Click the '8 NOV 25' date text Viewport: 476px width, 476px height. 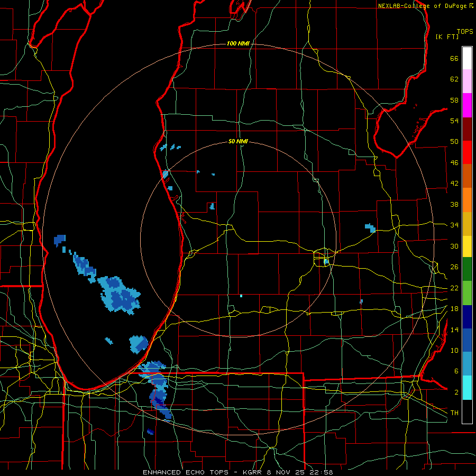coord(286,472)
